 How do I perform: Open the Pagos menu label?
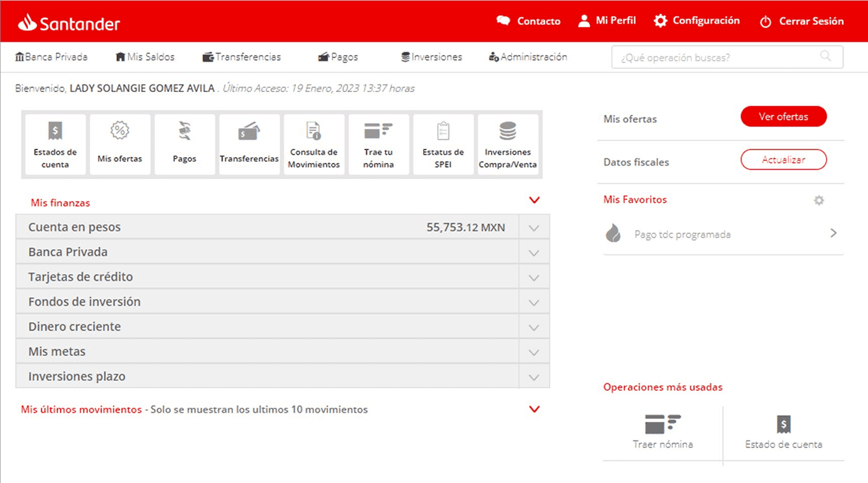click(345, 57)
